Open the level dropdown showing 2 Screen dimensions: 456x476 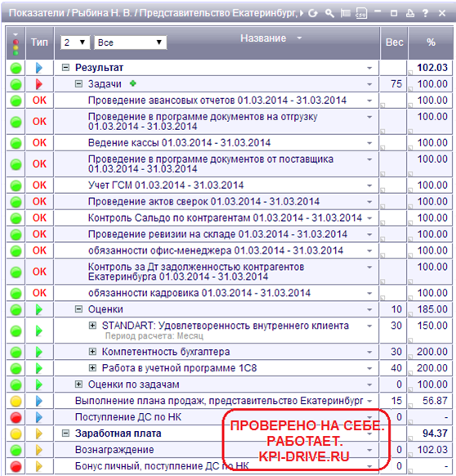[75, 43]
